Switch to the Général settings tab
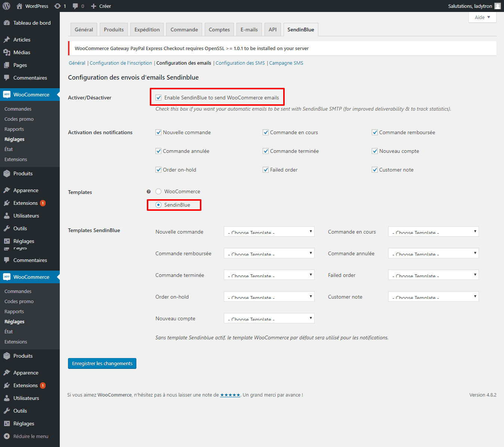Screen dimensions: 504x447 pyautogui.click(x=84, y=30)
